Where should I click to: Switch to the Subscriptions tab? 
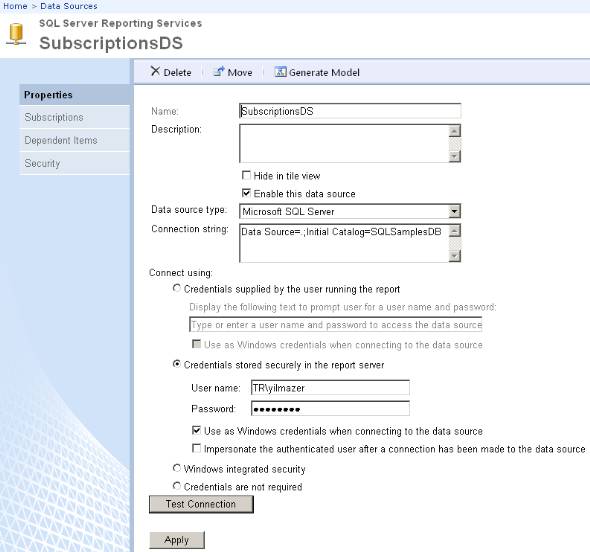(x=75, y=117)
